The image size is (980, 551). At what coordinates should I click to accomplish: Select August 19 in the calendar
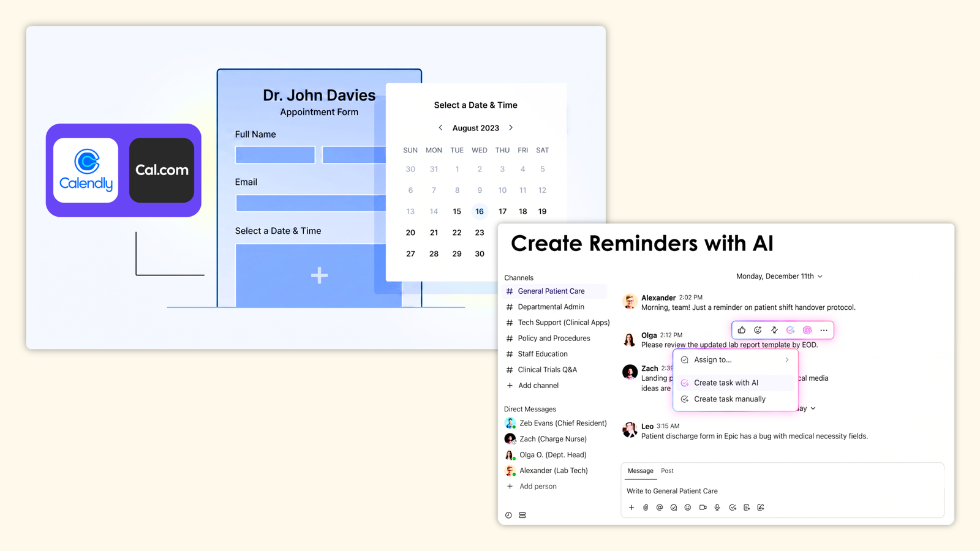click(x=542, y=211)
